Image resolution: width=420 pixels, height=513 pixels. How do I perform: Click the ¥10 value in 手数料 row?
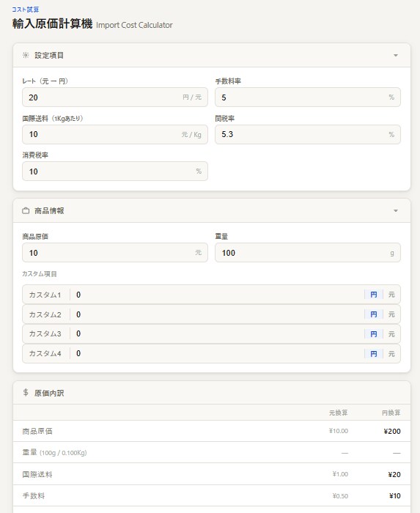pyautogui.click(x=394, y=496)
